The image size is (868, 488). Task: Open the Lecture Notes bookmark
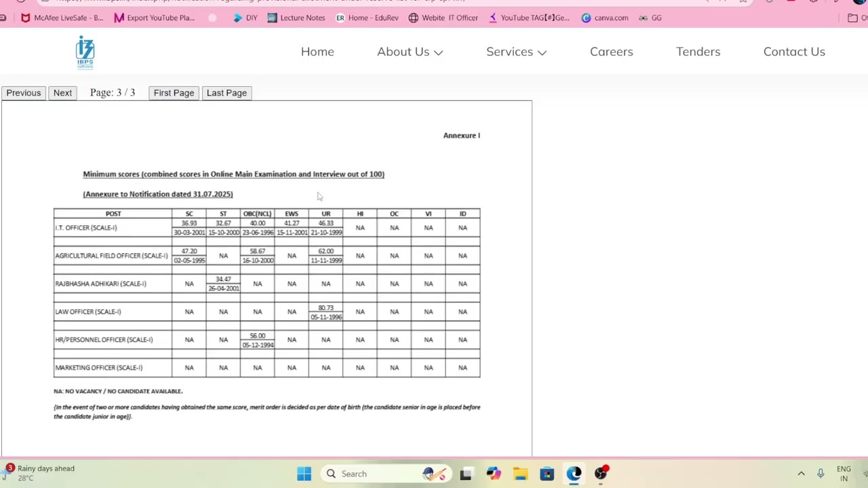(296, 18)
